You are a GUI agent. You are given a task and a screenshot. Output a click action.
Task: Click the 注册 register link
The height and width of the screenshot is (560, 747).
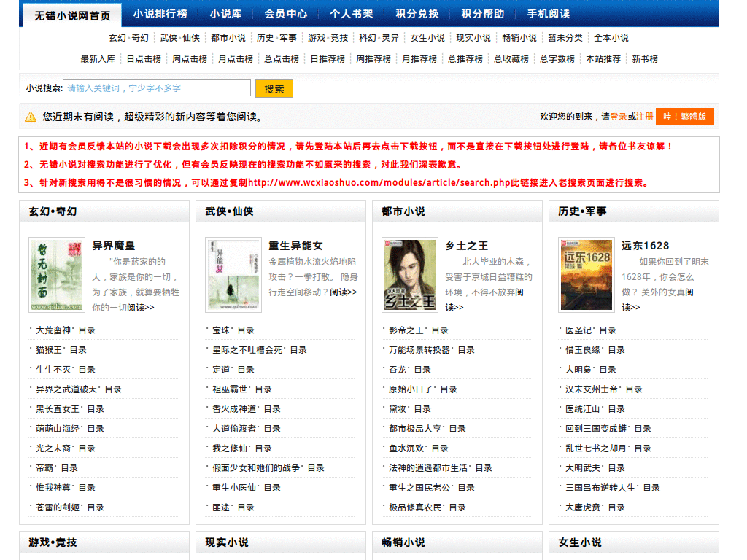[645, 115]
